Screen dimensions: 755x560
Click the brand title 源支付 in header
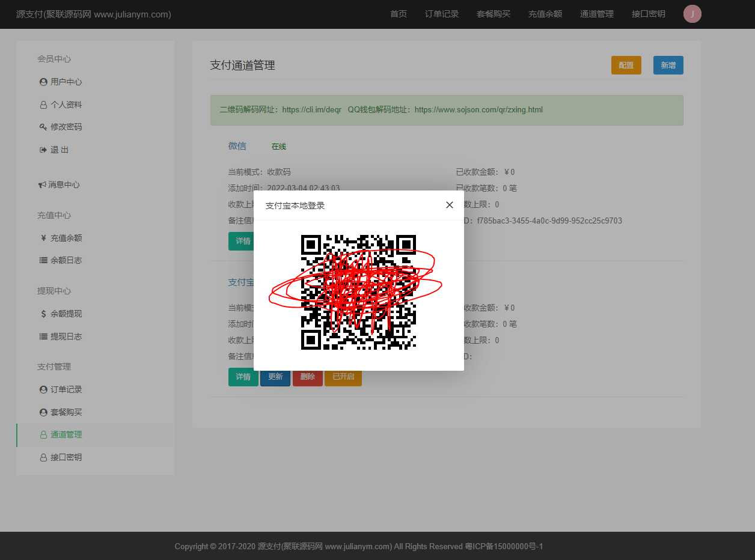(94, 14)
